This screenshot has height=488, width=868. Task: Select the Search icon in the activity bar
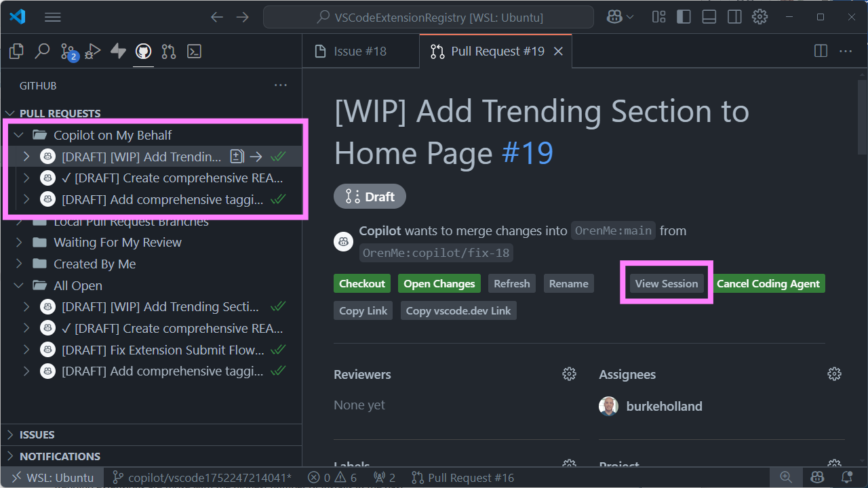[x=42, y=51]
